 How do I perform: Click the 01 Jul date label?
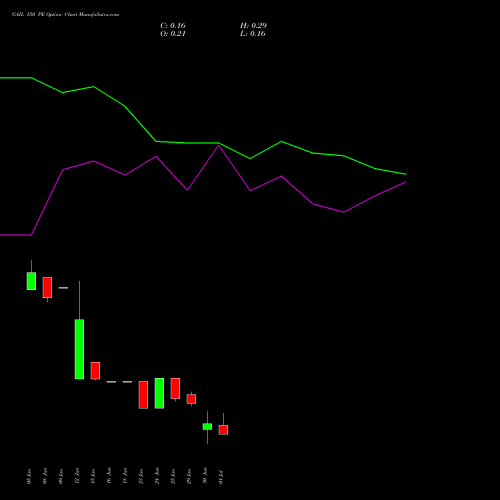[221, 477]
